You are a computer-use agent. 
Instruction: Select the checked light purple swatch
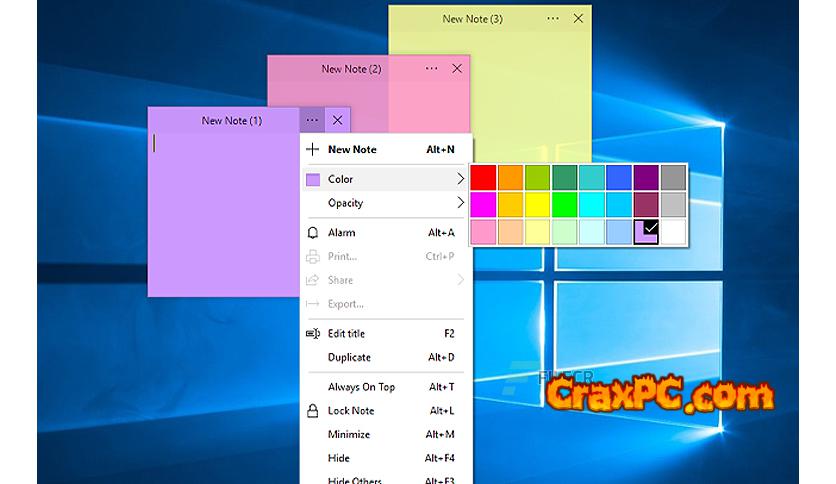coord(646,232)
